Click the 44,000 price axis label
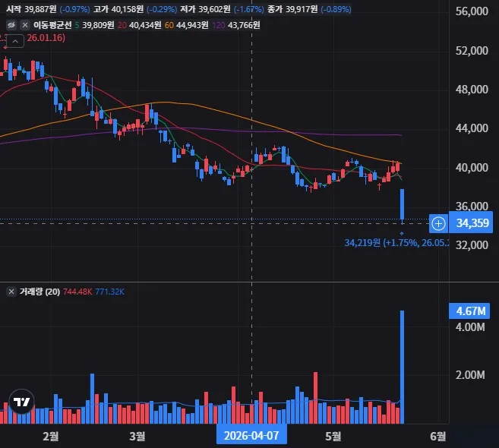This screenshot has width=499, height=448. [472, 128]
